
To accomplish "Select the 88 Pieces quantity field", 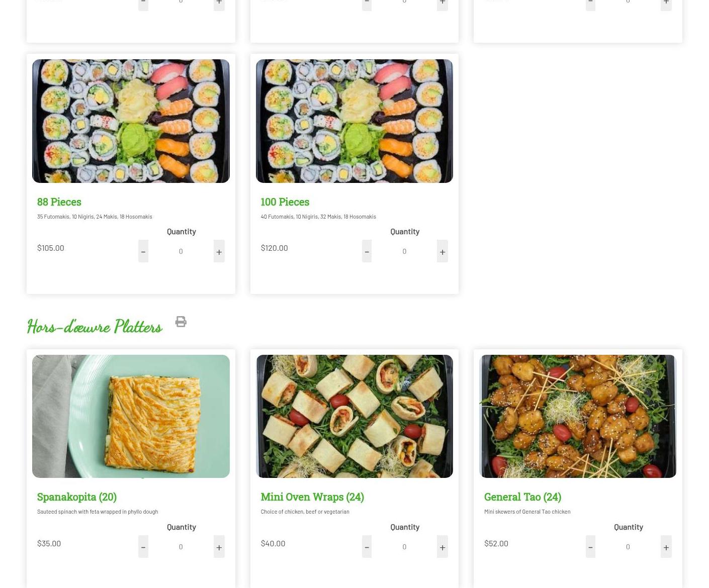I will point(181,251).
